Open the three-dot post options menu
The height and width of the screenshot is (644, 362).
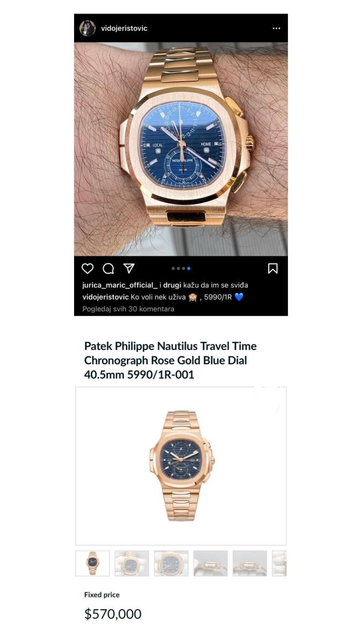coord(276,28)
